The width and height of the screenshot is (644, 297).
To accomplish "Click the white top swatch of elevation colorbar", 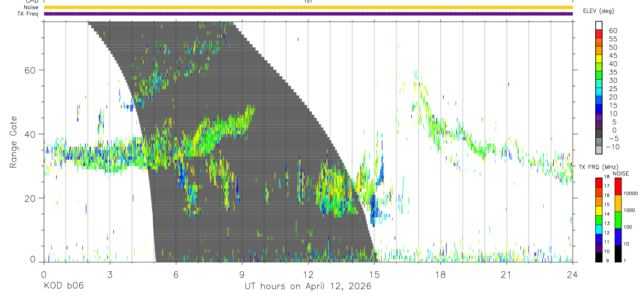I will [x=599, y=26].
